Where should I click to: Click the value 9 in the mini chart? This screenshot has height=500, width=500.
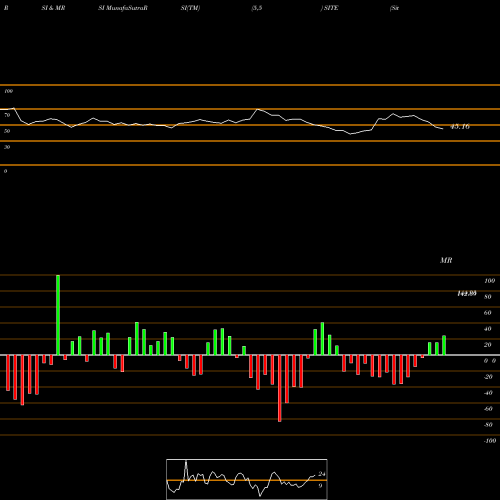[320, 486]
